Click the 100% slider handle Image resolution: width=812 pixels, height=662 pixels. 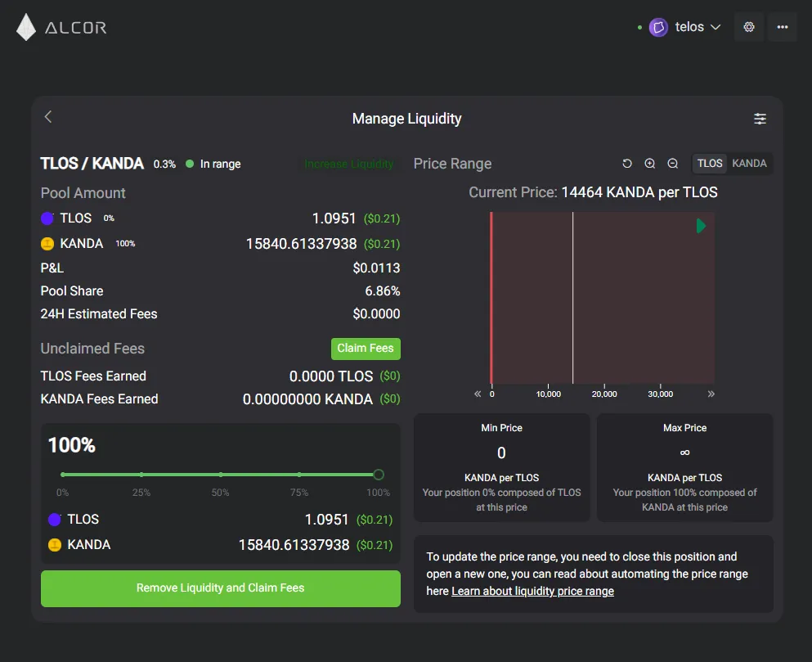coord(379,475)
